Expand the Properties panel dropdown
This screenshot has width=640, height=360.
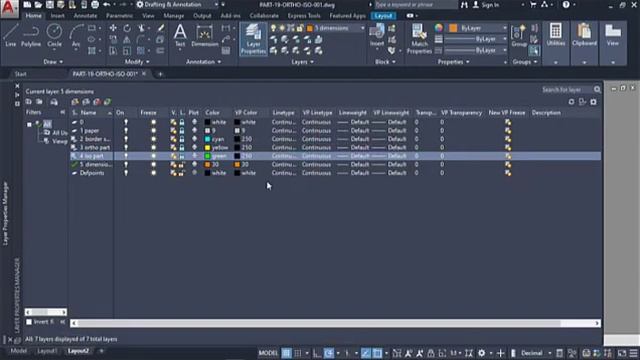click(454, 62)
